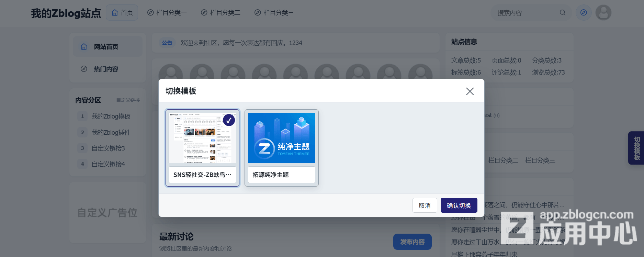644x257 pixels.
Task: Click the 屋檐下那窝燕子年年归来 article link
Action: coord(484,254)
